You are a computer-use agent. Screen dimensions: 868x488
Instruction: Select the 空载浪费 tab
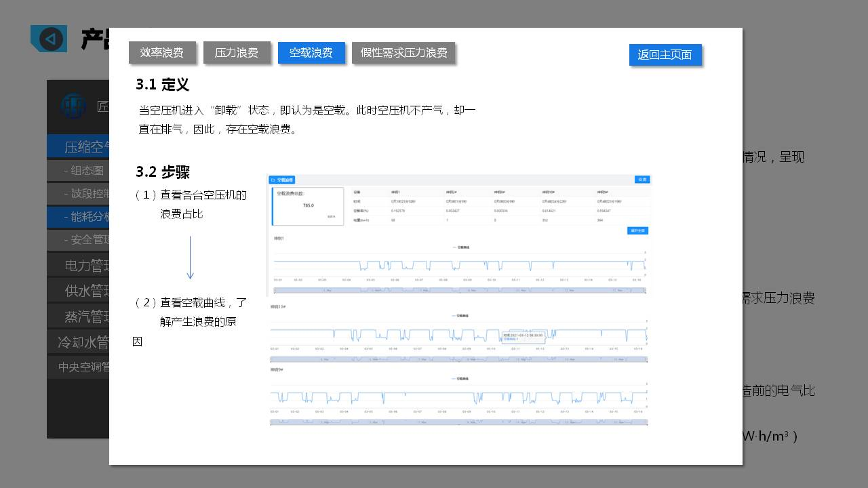(x=311, y=53)
